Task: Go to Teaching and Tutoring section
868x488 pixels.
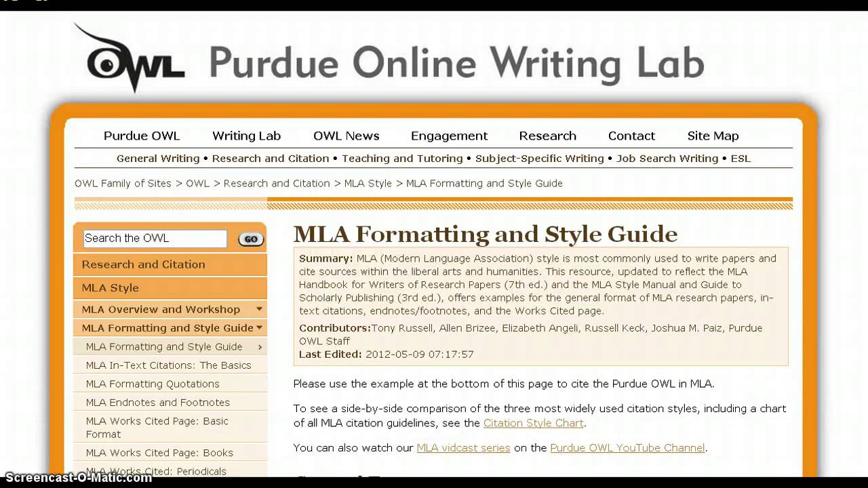Action: click(402, 159)
